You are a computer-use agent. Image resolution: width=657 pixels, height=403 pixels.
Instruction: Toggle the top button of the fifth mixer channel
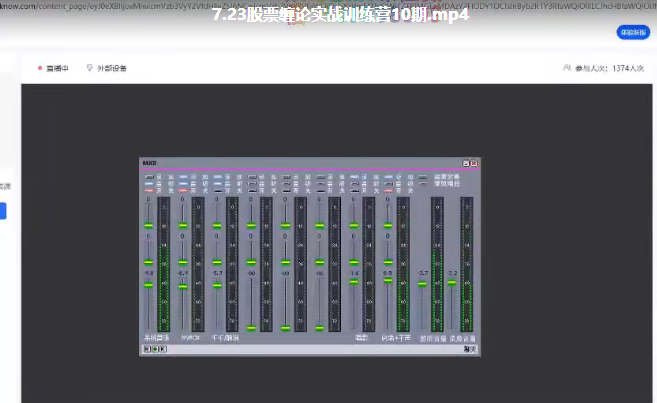coord(286,177)
